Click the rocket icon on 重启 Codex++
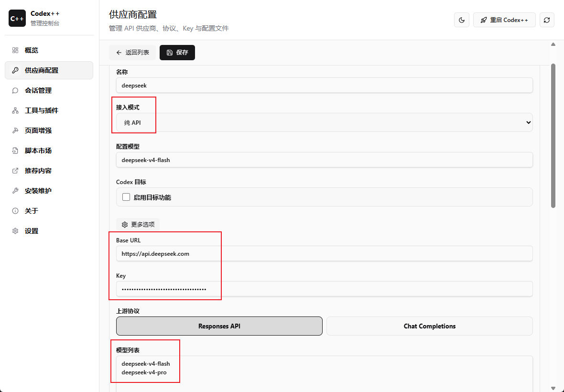The image size is (564, 392). [x=483, y=20]
